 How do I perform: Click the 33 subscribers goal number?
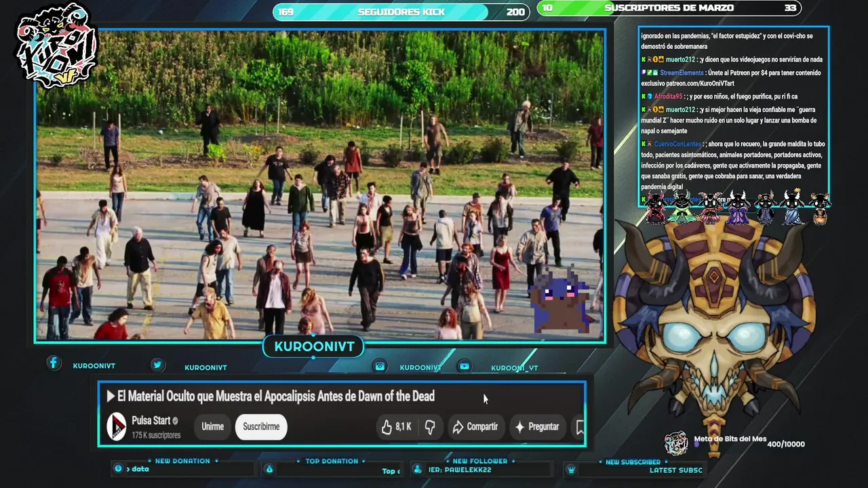[790, 8]
